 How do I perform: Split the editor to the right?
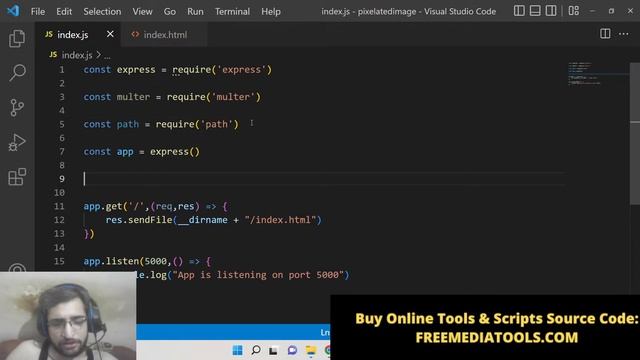tap(605, 34)
